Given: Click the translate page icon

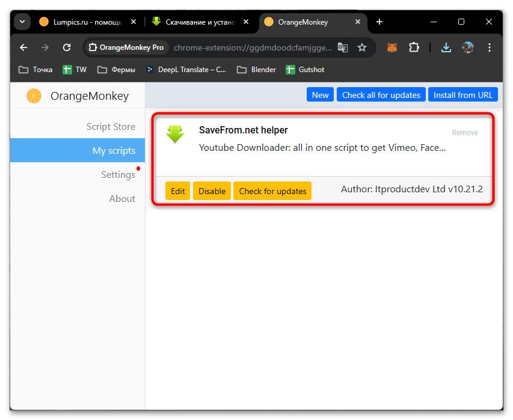Looking at the screenshot, I should (342, 47).
